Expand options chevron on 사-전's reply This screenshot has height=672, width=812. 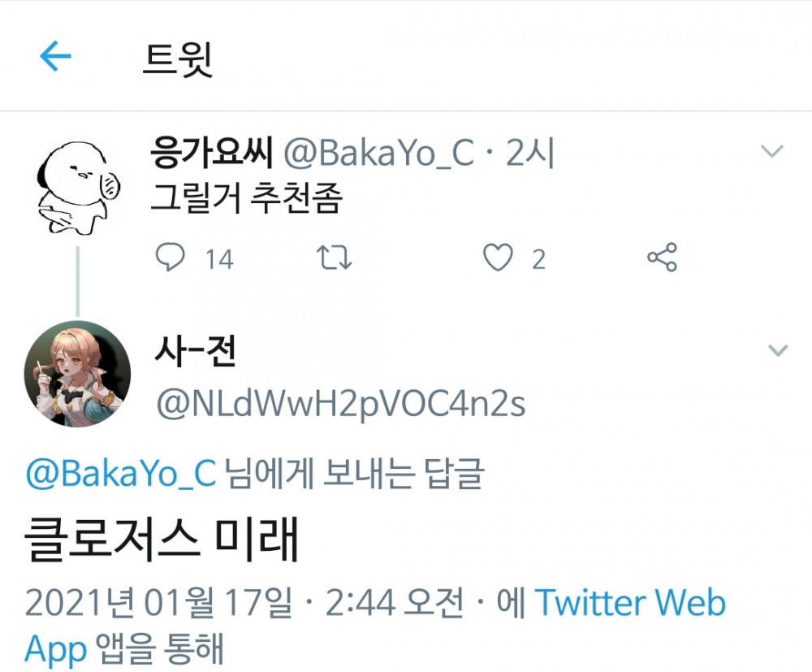pyautogui.click(x=778, y=351)
